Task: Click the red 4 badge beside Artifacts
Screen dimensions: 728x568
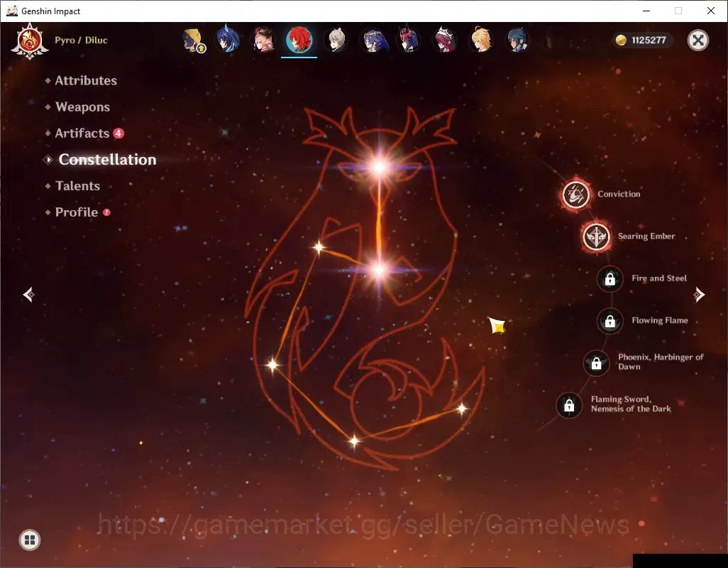Action: click(118, 133)
